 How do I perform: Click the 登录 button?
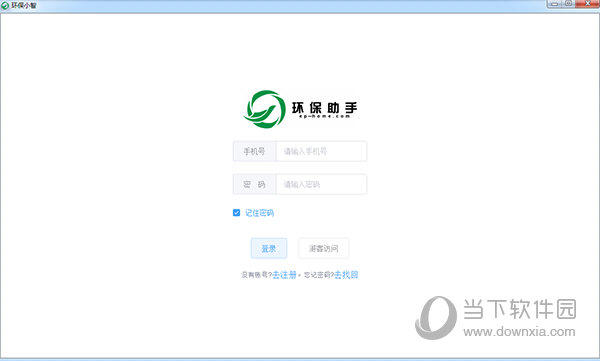tap(269, 248)
